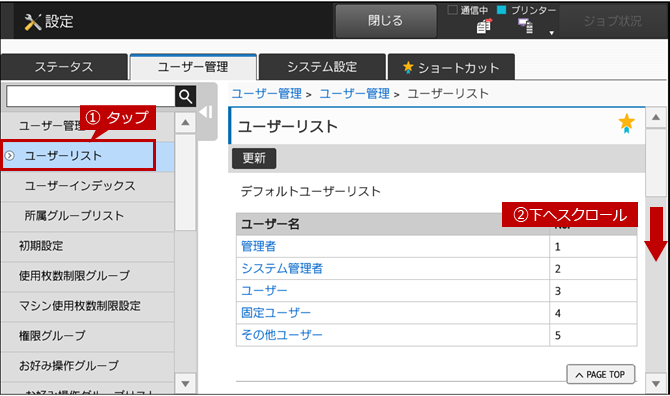
Task: Open 使用枚数制限グループ in the sidebar
Action: point(87,276)
